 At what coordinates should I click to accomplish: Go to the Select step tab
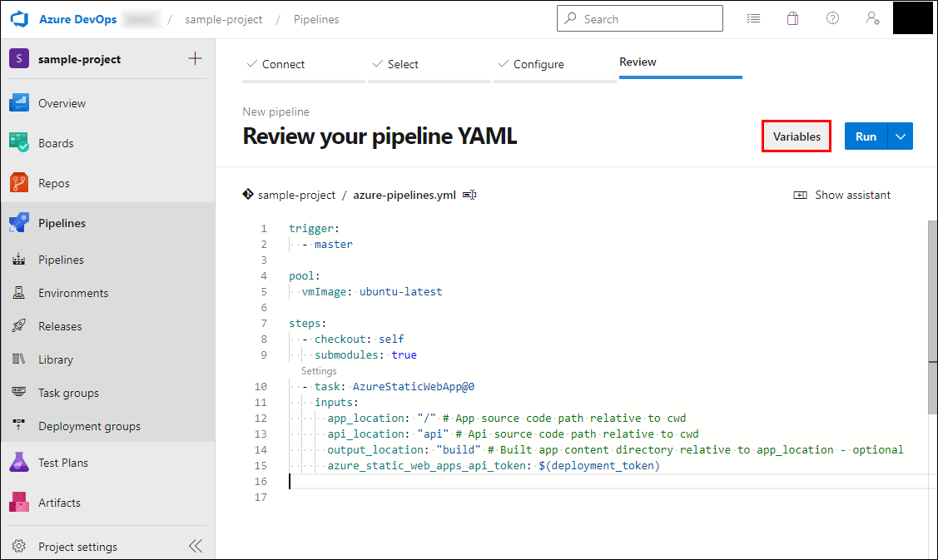(x=429, y=65)
